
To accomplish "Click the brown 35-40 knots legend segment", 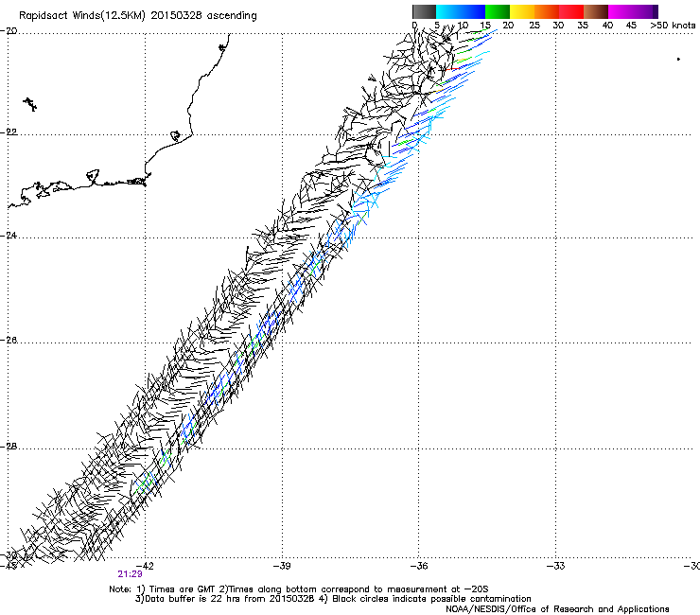I will pyautogui.click(x=596, y=11).
